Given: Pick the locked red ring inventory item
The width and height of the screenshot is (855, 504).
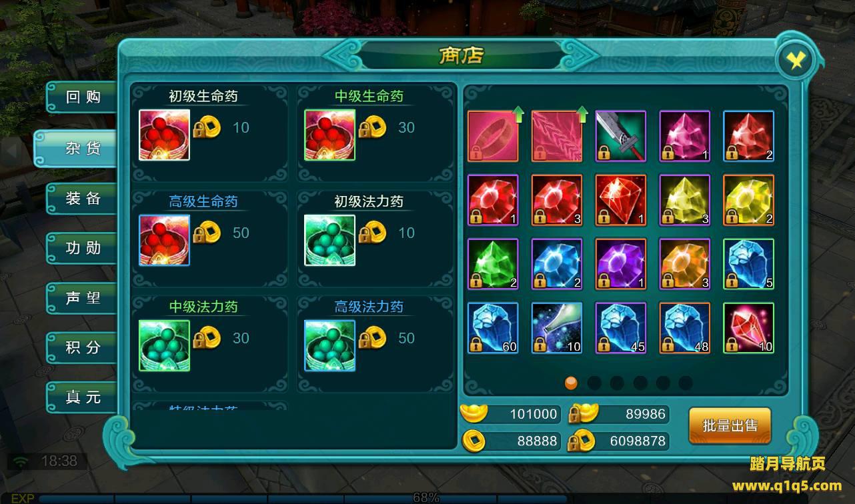Looking at the screenshot, I should coord(493,136).
